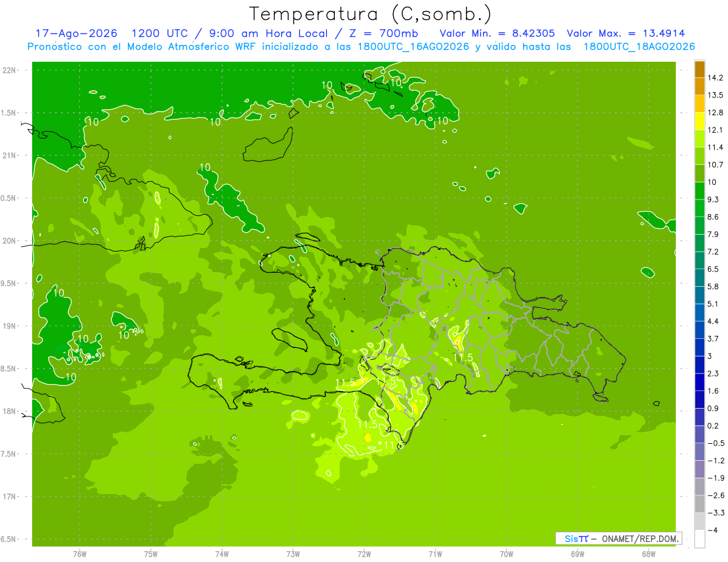Click the "18N" latitude axis label

[10, 411]
